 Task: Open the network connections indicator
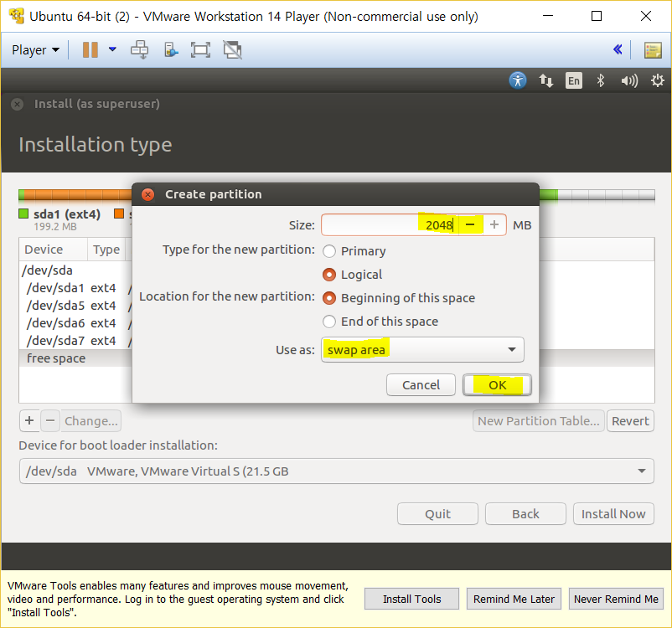pos(546,80)
